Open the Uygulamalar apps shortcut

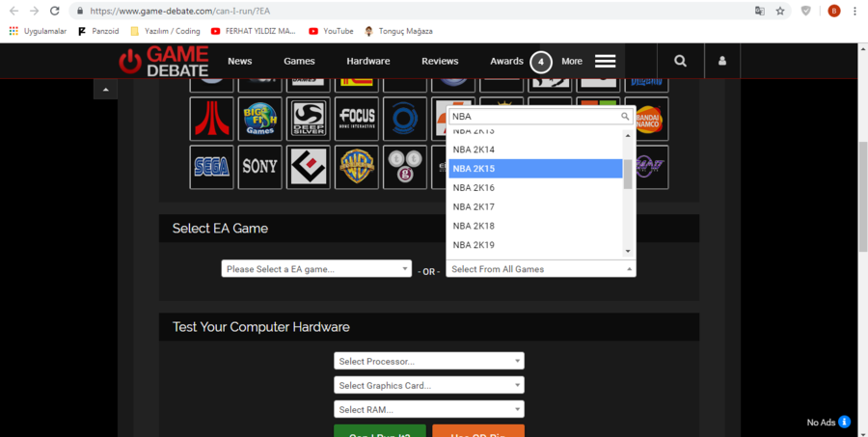click(x=38, y=31)
